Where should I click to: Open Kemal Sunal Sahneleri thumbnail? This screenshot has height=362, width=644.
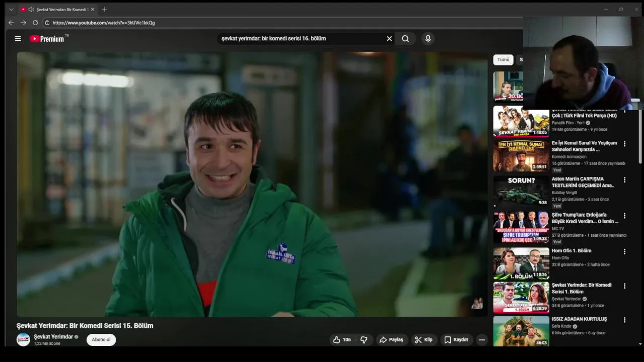click(x=521, y=156)
